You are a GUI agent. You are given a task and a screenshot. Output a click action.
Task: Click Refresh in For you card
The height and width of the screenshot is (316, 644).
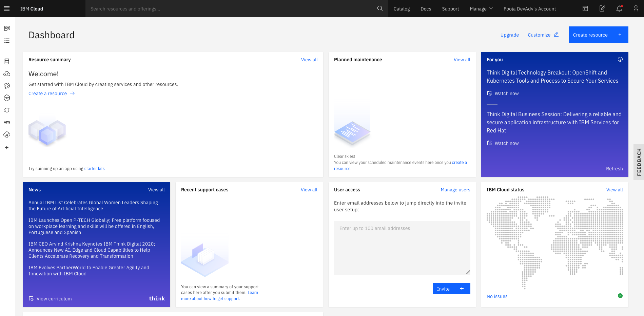pyautogui.click(x=614, y=169)
